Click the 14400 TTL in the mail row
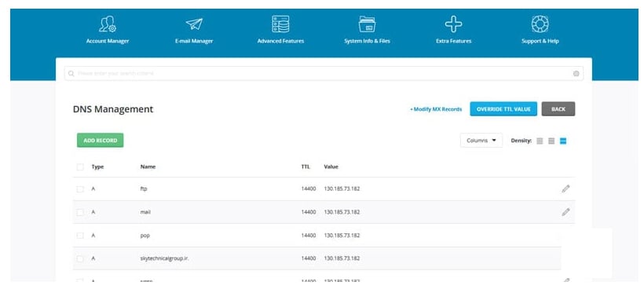The image size is (644, 289). [x=309, y=212]
